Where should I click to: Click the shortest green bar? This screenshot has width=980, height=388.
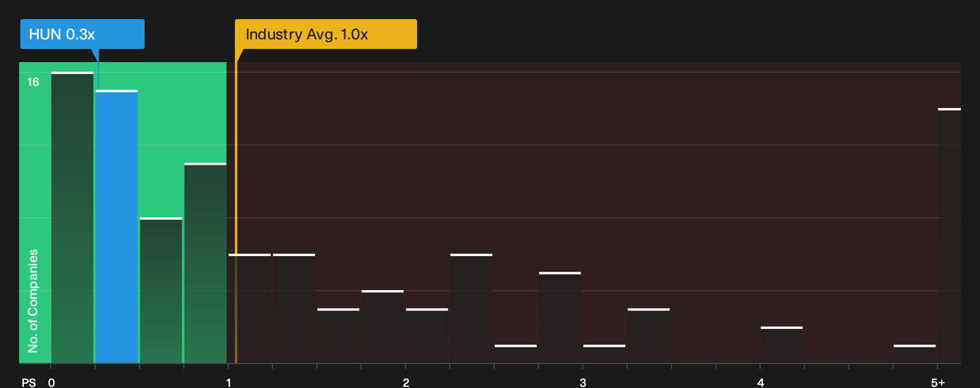(x=161, y=290)
